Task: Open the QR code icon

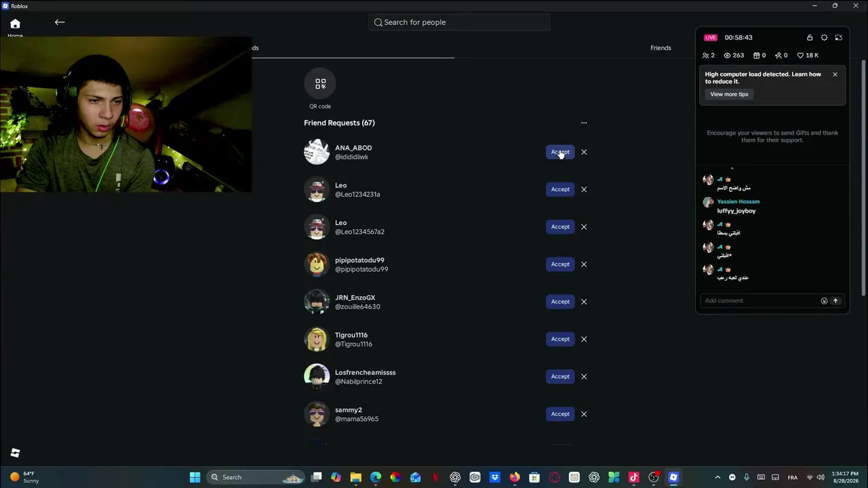Action: point(320,83)
